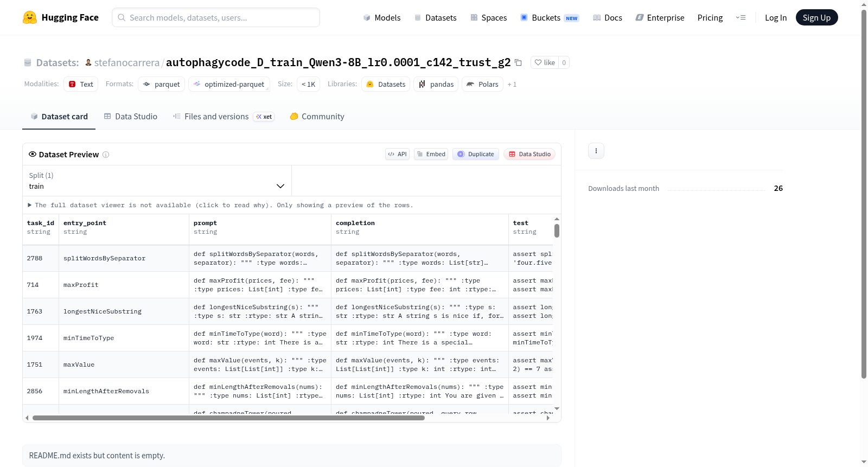
Task: Open Buckets in the top navigation
Action: point(550,17)
